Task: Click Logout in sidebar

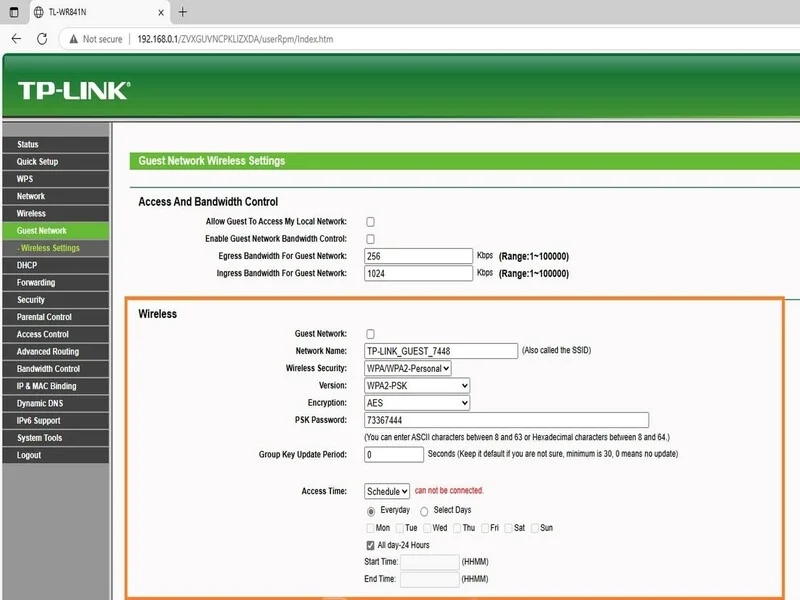Action: [x=56, y=455]
